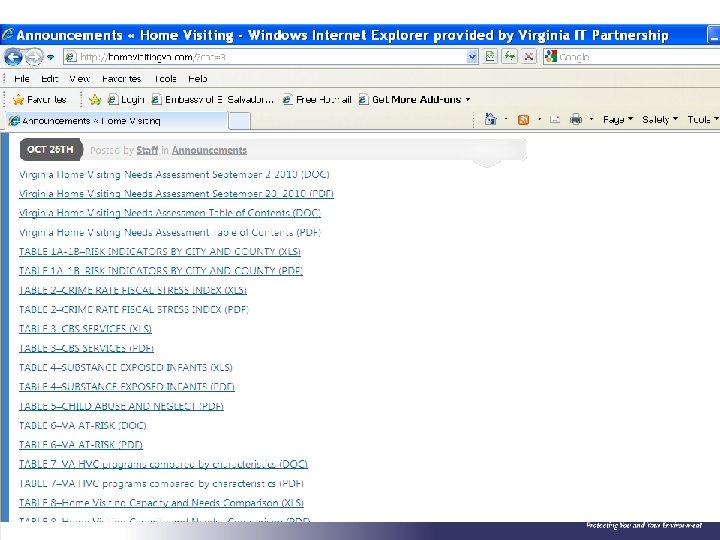This screenshot has width=720, height=540.
Task: Click the Get More Add-ons favorite
Action: [x=410, y=100]
